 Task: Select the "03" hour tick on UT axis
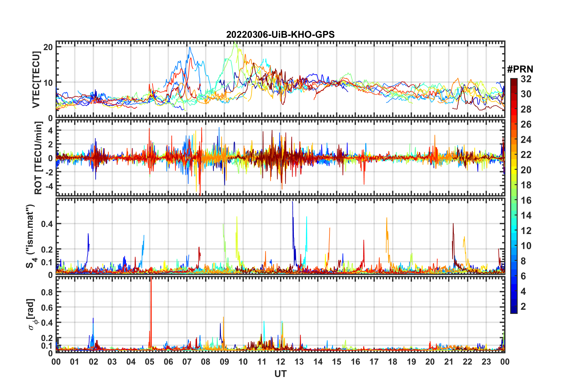coord(112,362)
